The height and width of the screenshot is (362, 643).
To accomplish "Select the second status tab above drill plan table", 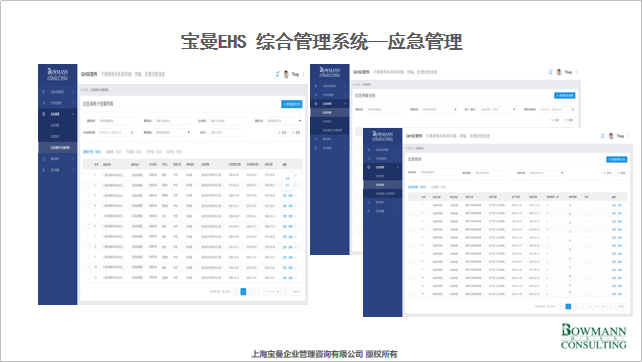I will 113,152.
